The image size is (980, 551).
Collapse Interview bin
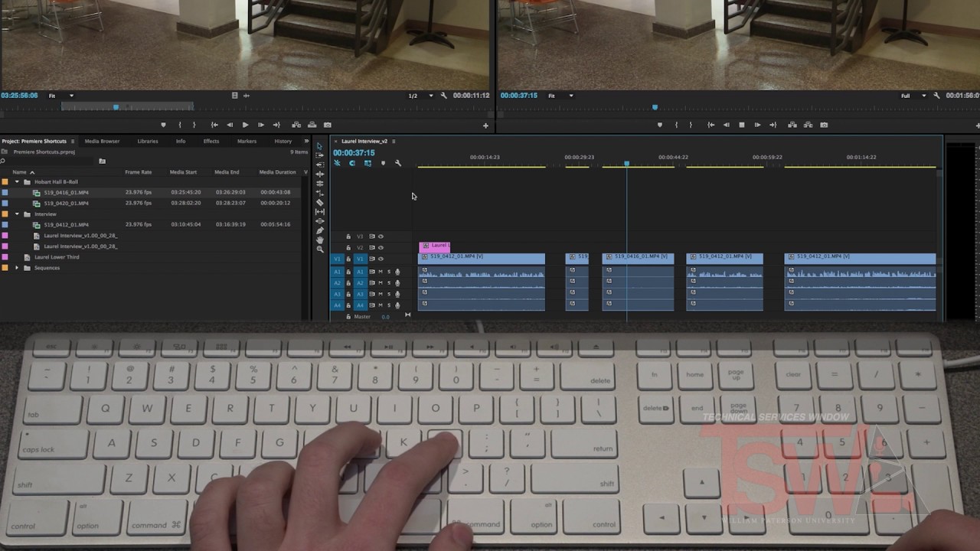point(17,214)
